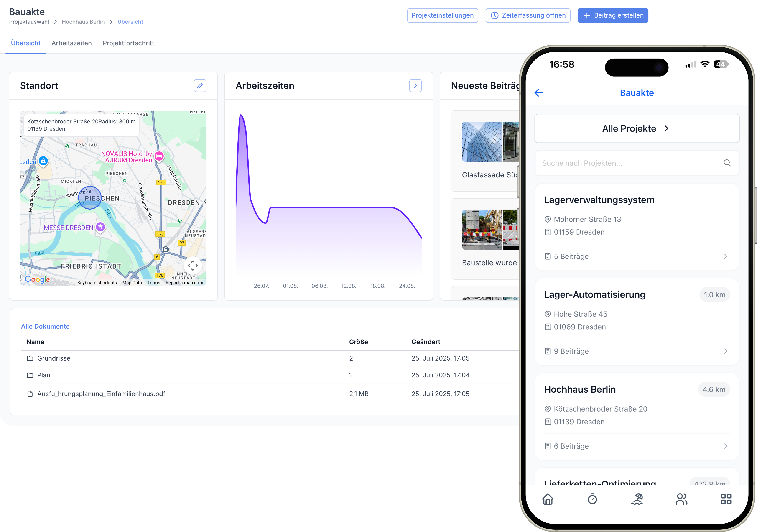Tap the vacation beach icon in bottom nav
Viewport: 757px width, 532px height.
coord(637,499)
